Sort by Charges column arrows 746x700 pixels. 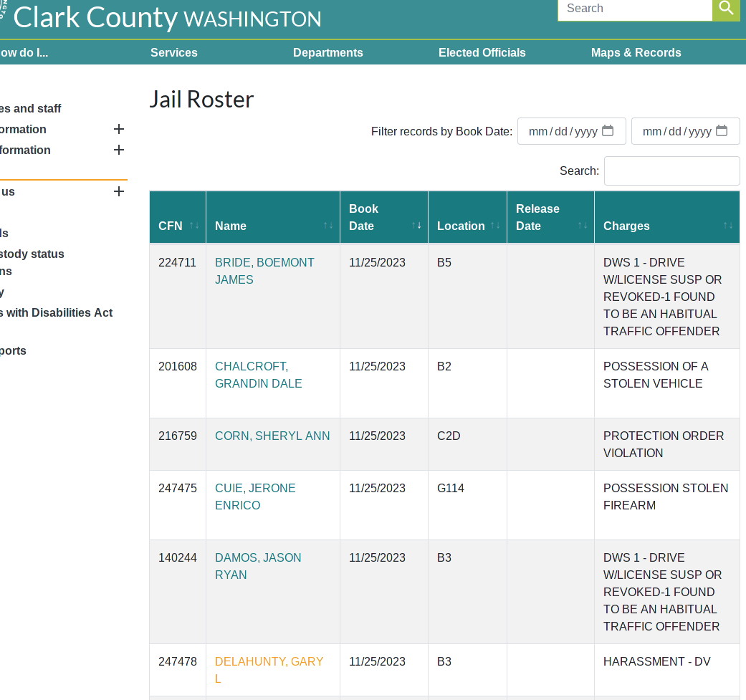point(728,226)
